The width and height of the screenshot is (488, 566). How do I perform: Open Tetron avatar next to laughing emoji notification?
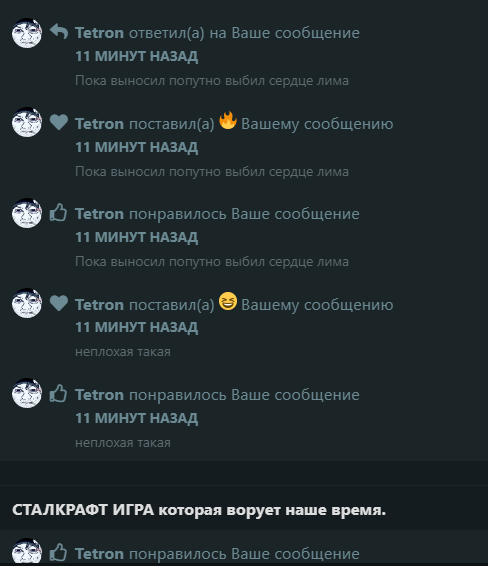pos(27,303)
